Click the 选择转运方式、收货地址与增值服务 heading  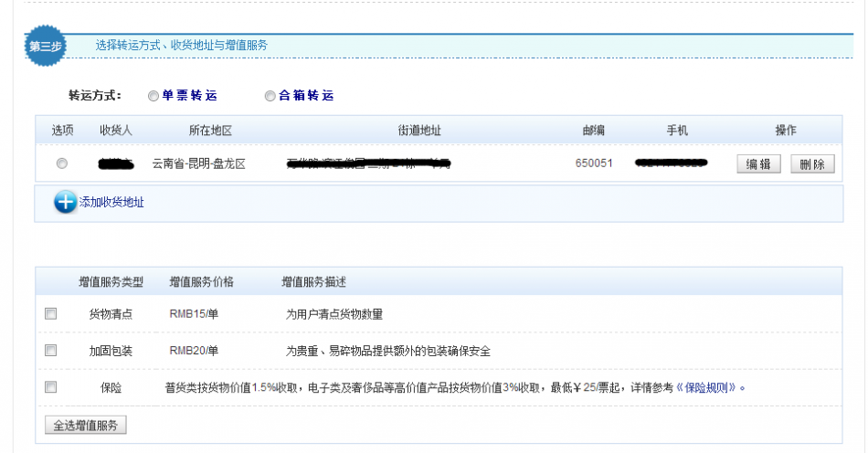tap(182, 45)
